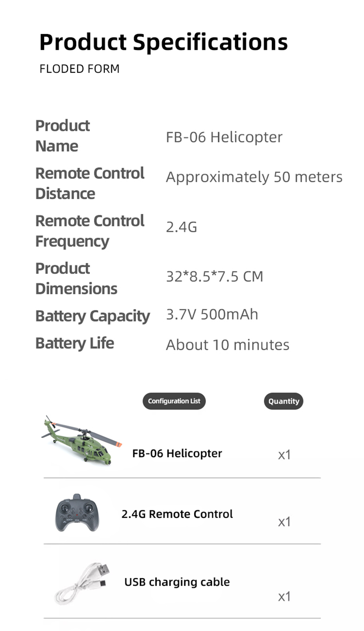Click the About 10 minutes value
The height and width of the screenshot is (631, 364).
(227, 344)
